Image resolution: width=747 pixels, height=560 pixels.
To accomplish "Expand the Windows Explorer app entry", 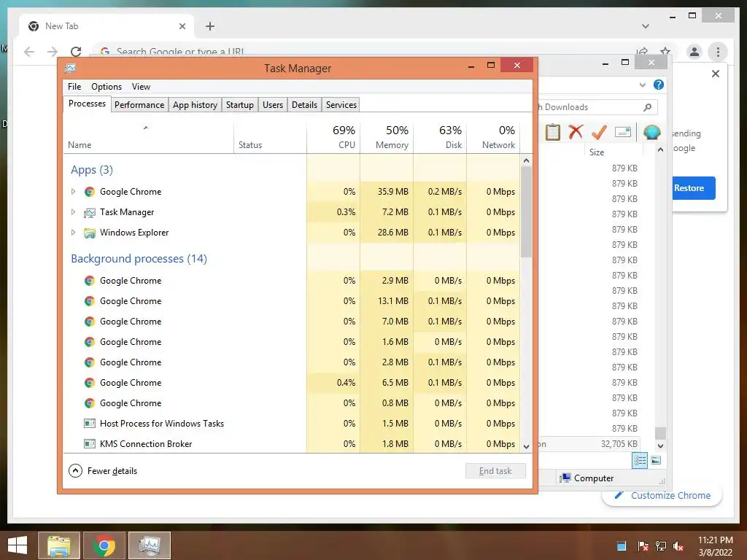I will tap(73, 233).
